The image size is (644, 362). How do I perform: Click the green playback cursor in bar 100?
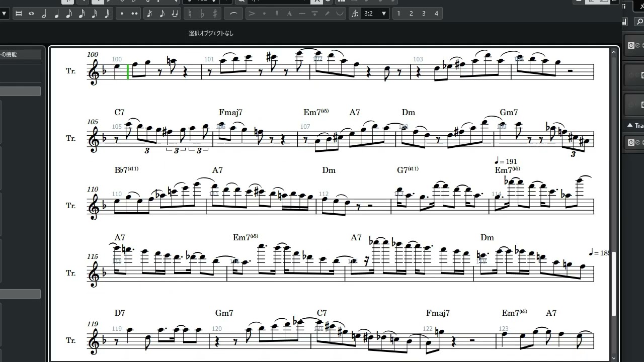128,71
